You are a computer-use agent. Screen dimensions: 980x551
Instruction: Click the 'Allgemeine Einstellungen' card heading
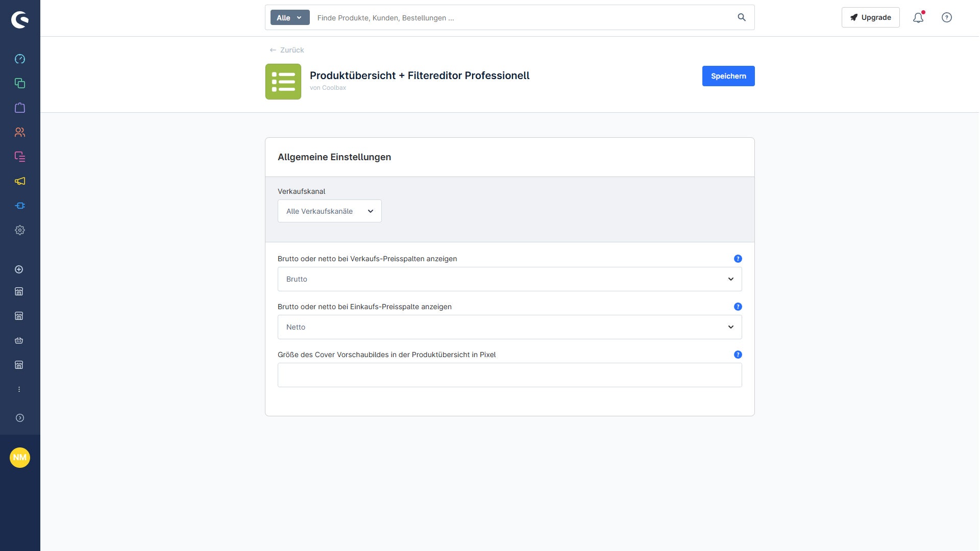334,157
